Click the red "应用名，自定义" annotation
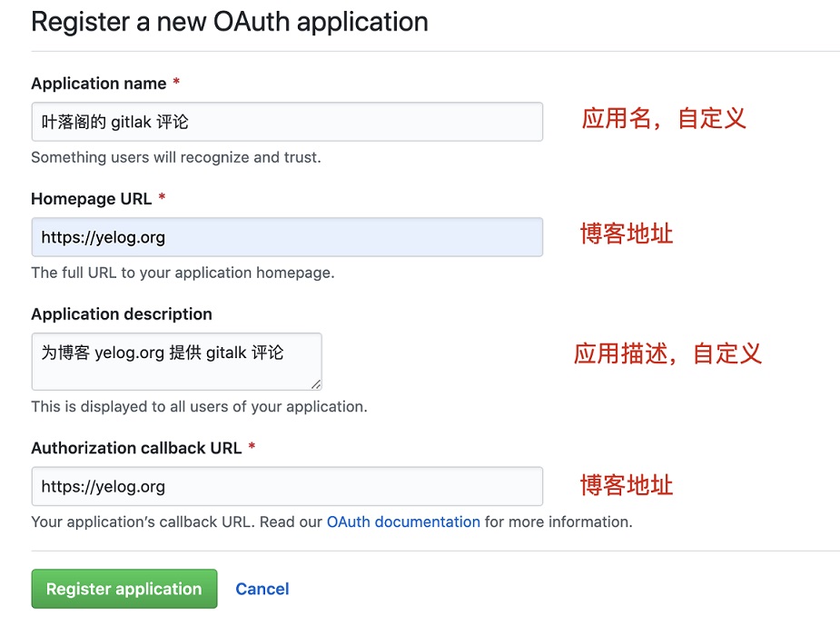The image size is (840, 636). (x=664, y=118)
